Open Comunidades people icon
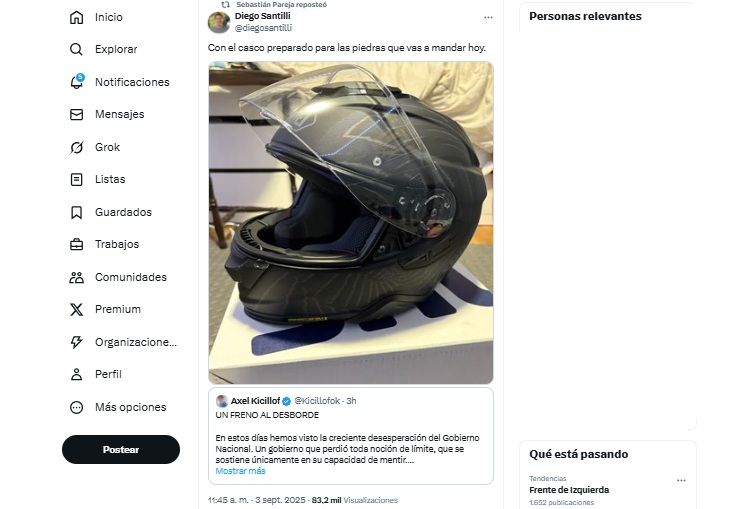This screenshot has width=753, height=509. click(x=77, y=277)
